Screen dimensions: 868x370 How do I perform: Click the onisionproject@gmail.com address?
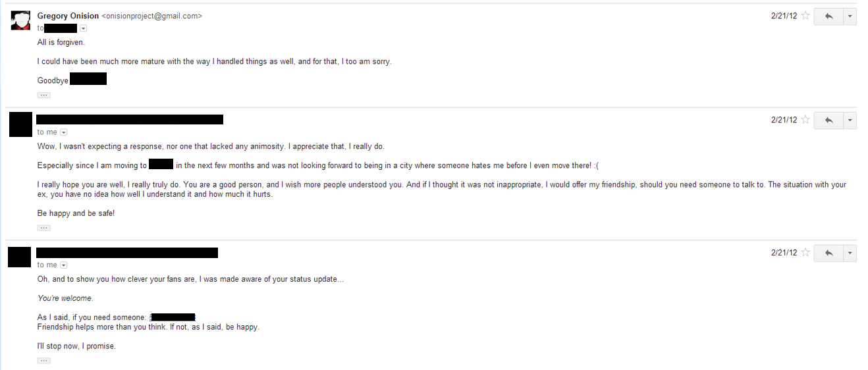coord(151,16)
